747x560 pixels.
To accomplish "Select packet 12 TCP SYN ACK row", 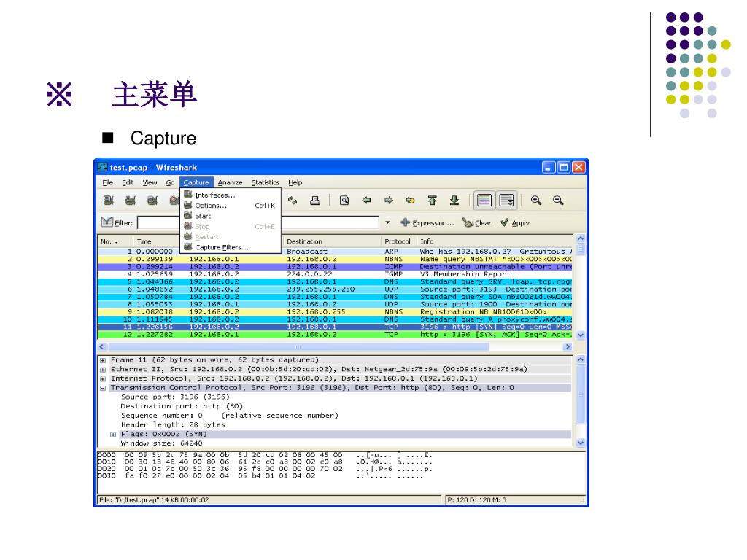I will pos(335,334).
